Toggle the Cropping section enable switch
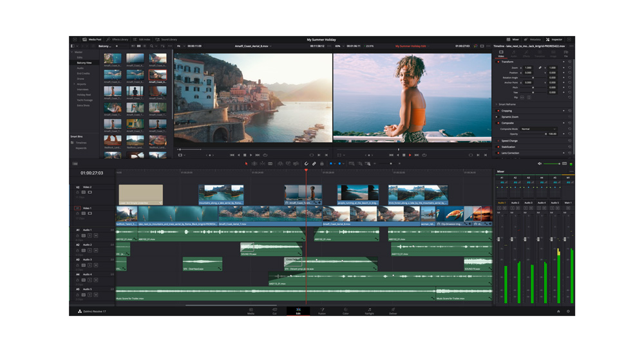 pos(498,111)
